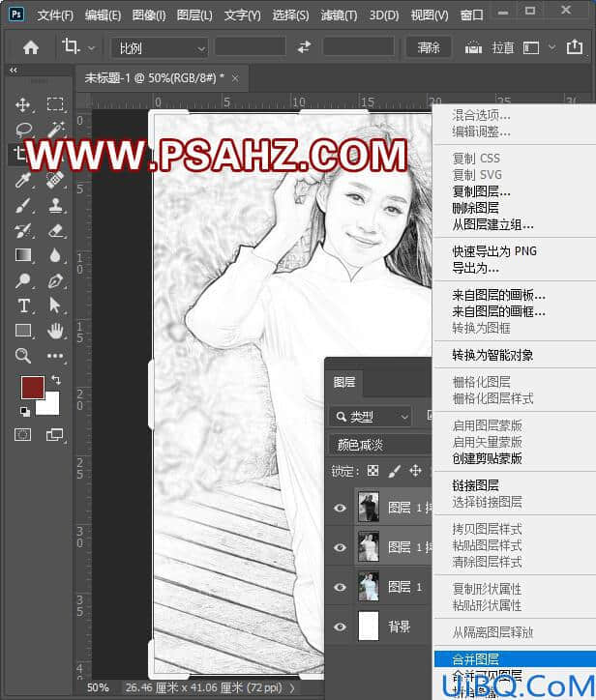Open the Crop tool preset picker arrow
The image size is (596, 700).
point(92,47)
